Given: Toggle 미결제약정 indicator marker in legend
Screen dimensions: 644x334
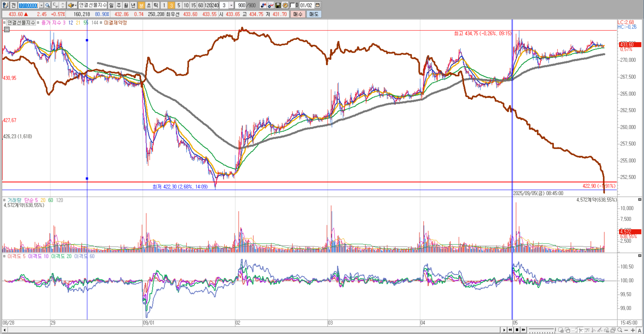Looking at the screenshot, I should pyautogui.click(x=101, y=23).
